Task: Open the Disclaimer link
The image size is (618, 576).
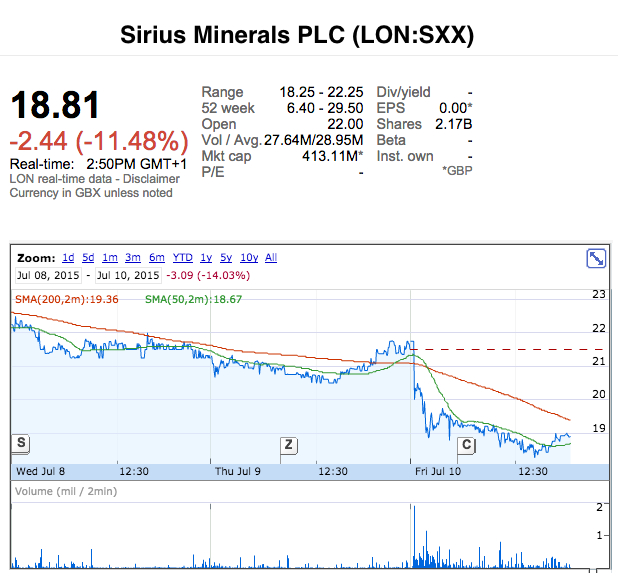Action: (x=150, y=179)
